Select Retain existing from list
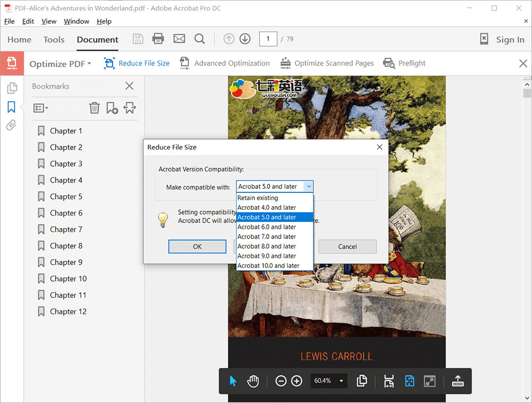Viewport: 532px width, 403px height. point(257,198)
